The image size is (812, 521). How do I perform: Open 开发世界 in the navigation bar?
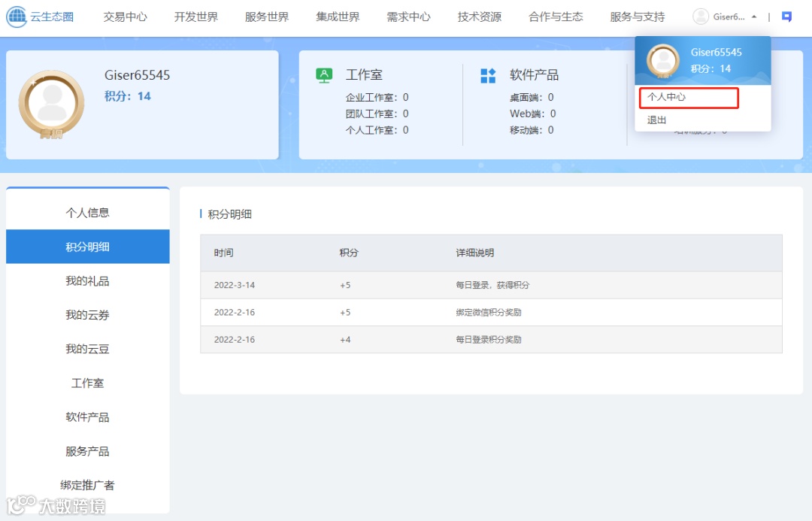pyautogui.click(x=195, y=17)
